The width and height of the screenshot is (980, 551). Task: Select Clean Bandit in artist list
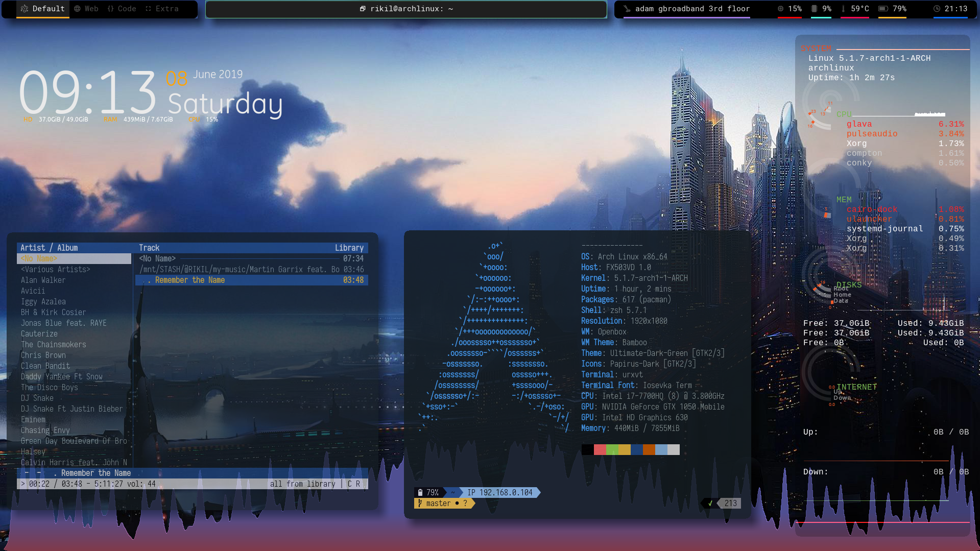[x=45, y=366]
